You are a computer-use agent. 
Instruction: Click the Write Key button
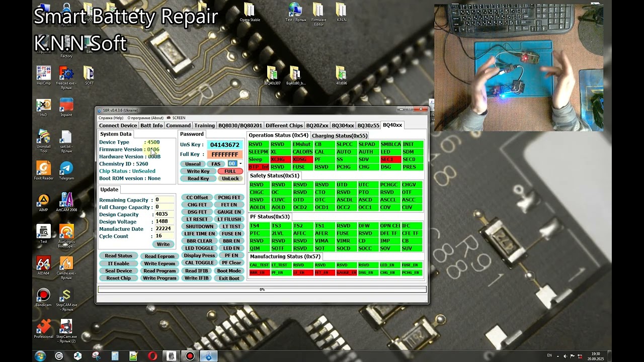[x=198, y=171]
